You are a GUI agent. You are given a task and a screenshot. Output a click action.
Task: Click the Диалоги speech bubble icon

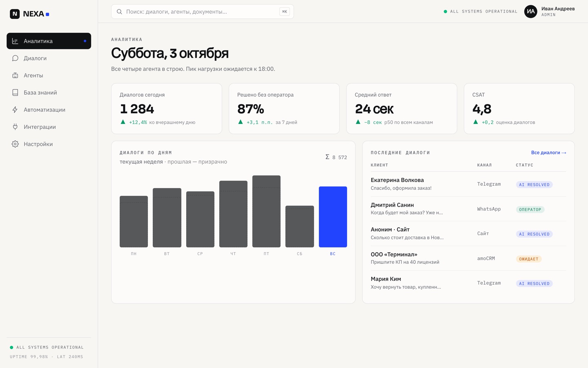(15, 58)
